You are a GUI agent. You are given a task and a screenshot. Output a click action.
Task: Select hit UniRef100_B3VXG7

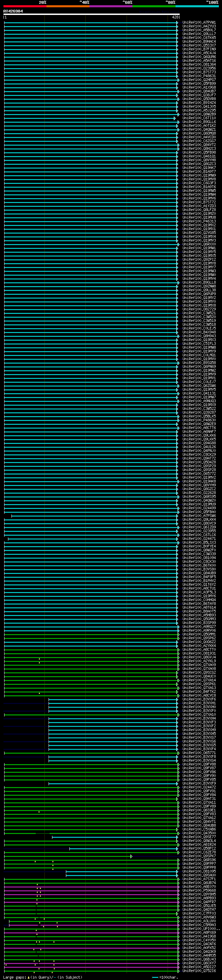199,737
